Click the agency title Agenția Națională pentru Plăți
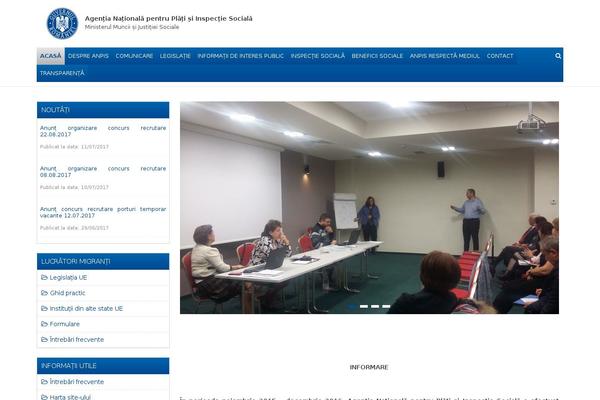This screenshot has width=600, height=400. [169, 18]
